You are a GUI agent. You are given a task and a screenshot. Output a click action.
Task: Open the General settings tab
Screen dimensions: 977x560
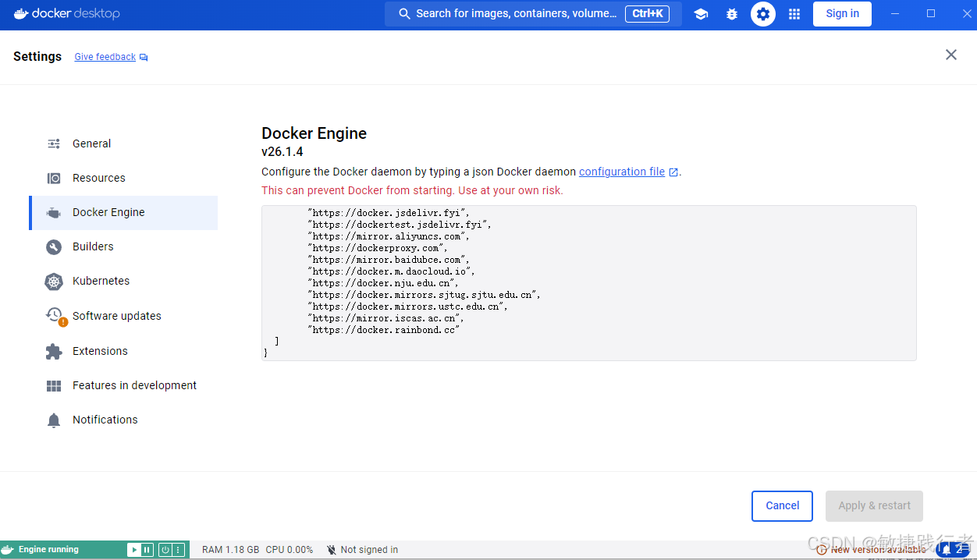coord(123,144)
